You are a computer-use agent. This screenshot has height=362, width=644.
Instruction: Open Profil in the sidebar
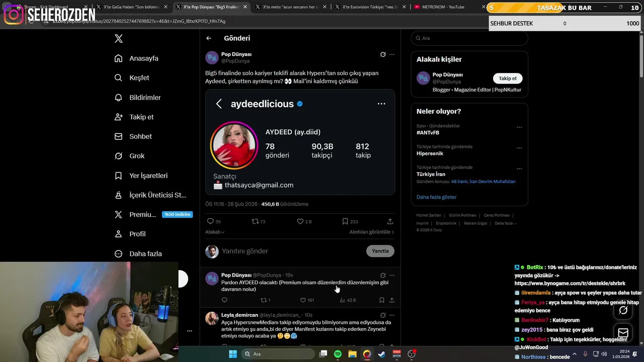click(130, 234)
